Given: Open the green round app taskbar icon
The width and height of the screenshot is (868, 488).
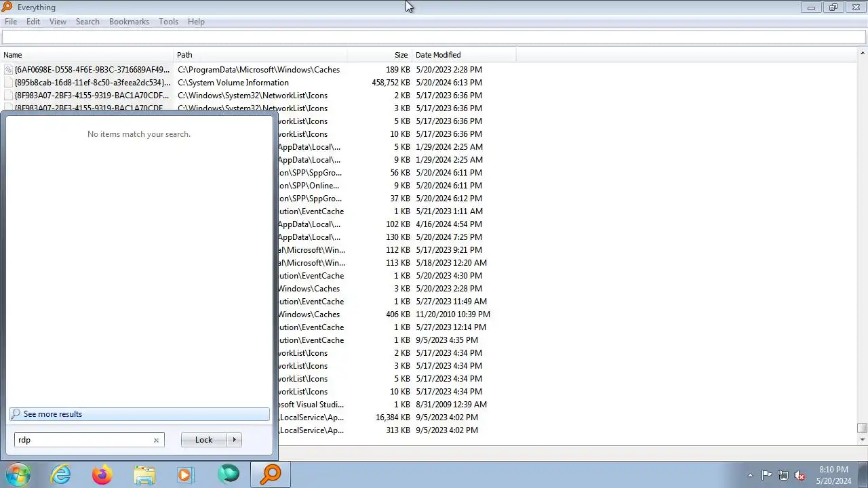Looking at the screenshot, I should pyautogui.click(x=229, y=474).
